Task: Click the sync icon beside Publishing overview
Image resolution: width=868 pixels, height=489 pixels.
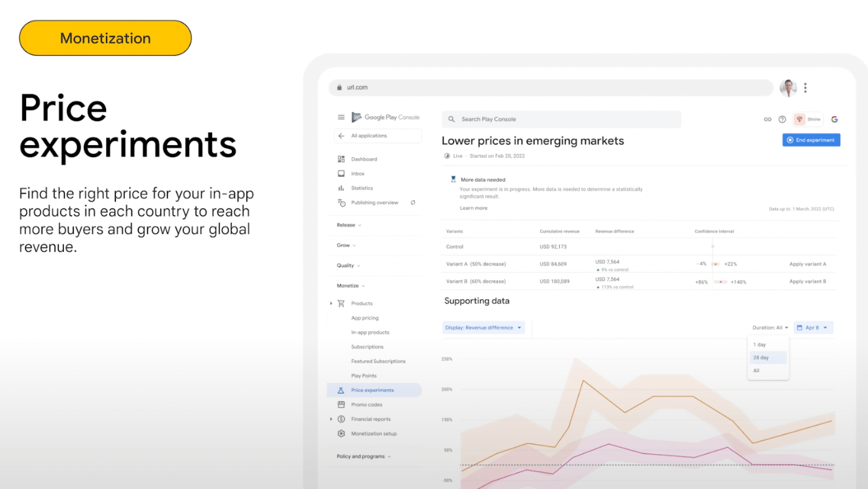Action: click(413, 202)
